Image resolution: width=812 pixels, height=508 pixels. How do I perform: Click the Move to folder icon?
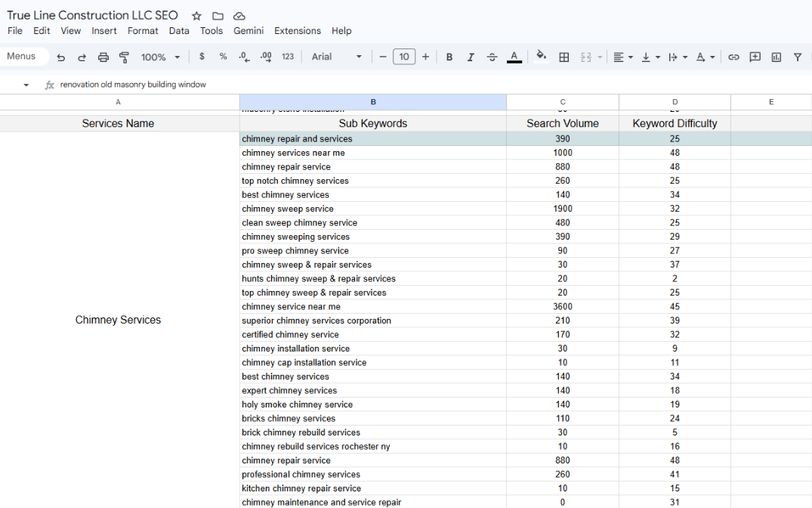coord(218,16)
